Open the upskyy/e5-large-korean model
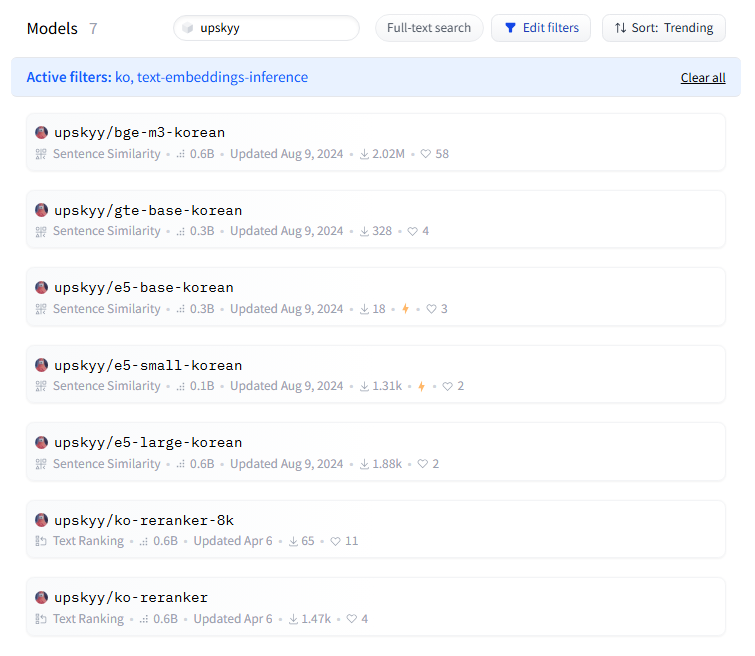Viewport: 755px width, 656px height. [x=376, y=452]
